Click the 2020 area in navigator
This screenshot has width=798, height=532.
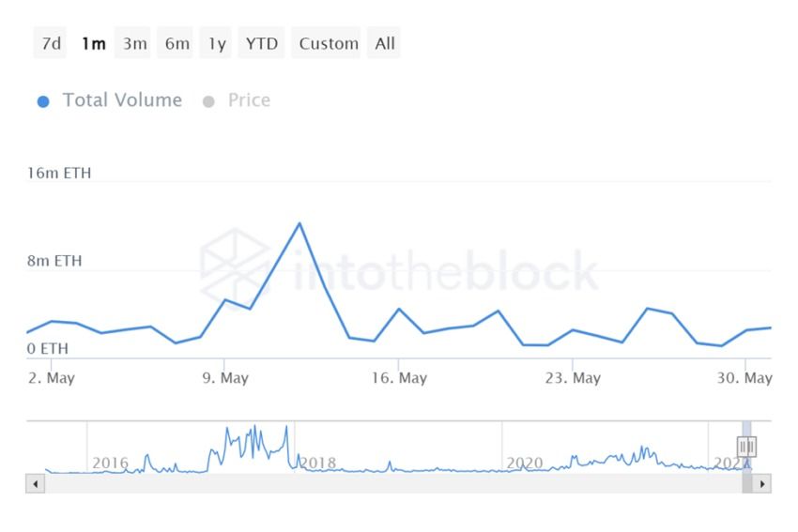tap(525, 463)
